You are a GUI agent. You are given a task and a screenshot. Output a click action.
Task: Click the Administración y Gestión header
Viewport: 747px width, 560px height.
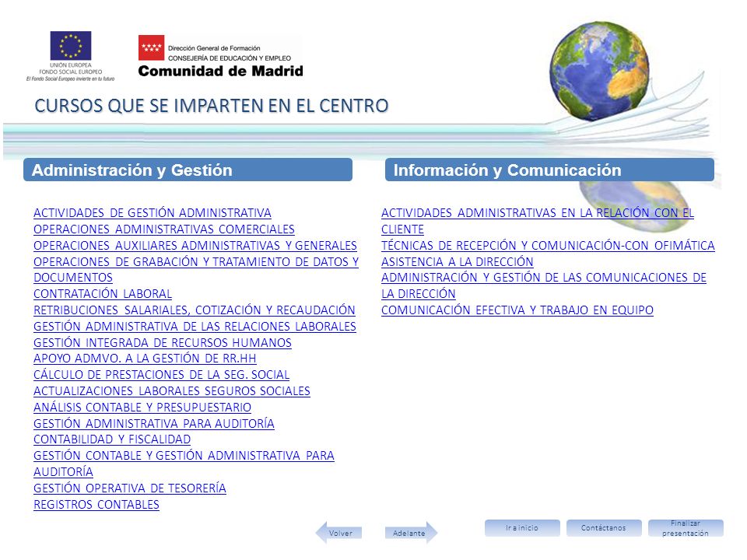click(x=188, y=170)
